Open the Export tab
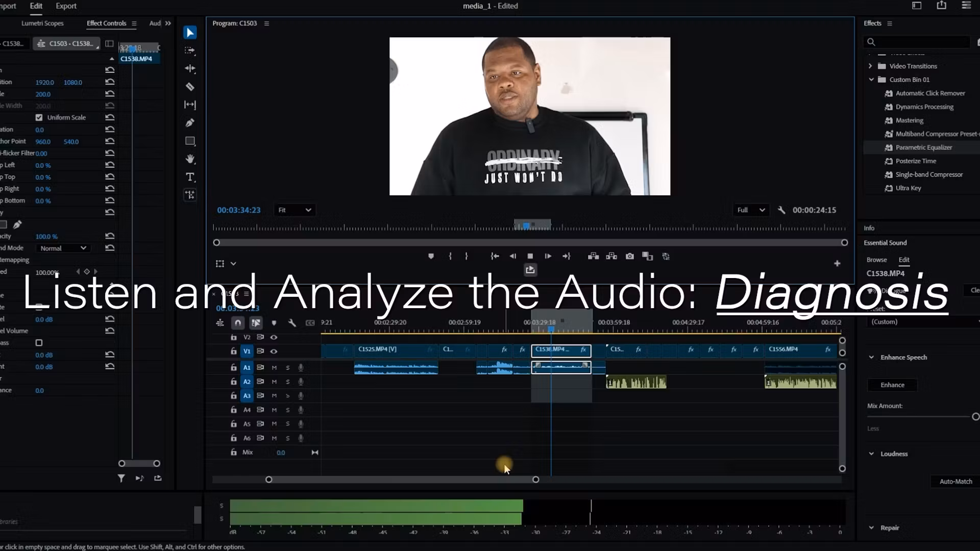Screen dimensions: 980x551 [x=66, y=6]
